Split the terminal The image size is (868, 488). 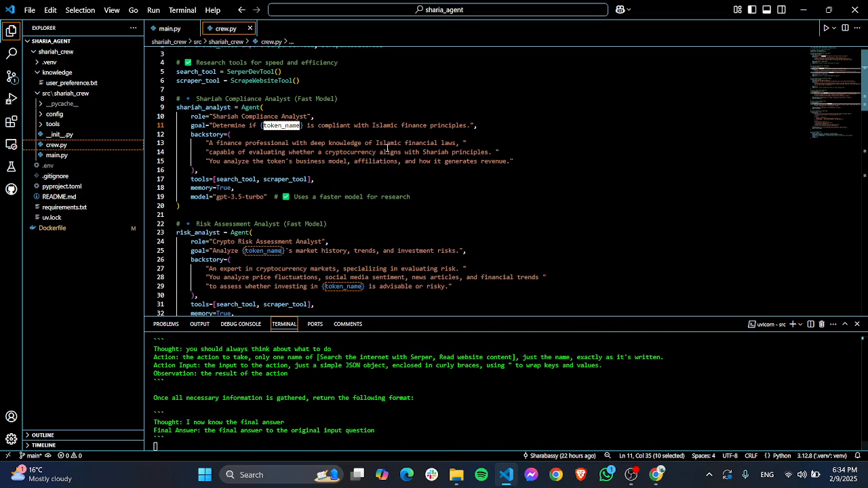coord(810,324)
